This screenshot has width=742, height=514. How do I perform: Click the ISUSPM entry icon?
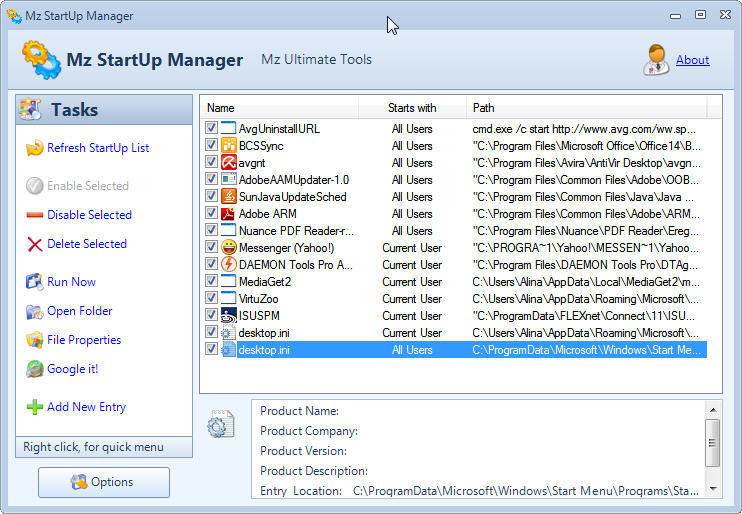tap(229, 316)
